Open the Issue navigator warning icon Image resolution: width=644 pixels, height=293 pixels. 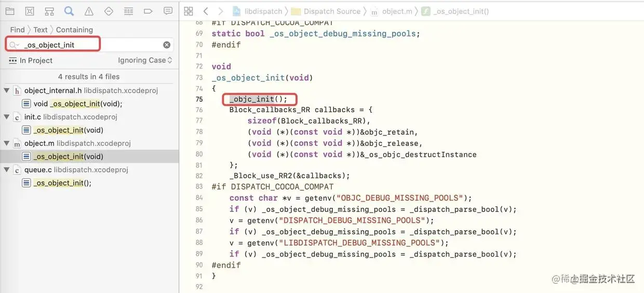tap(89, 11)
